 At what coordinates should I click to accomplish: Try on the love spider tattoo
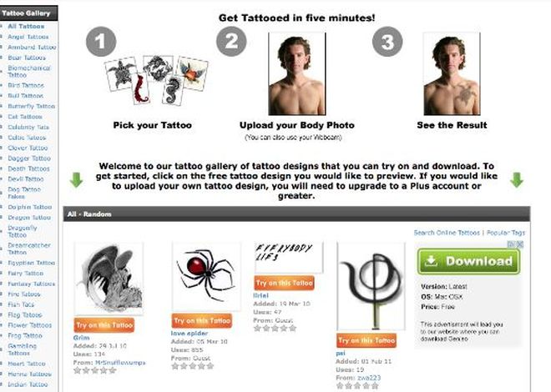[x=202, y=320]
